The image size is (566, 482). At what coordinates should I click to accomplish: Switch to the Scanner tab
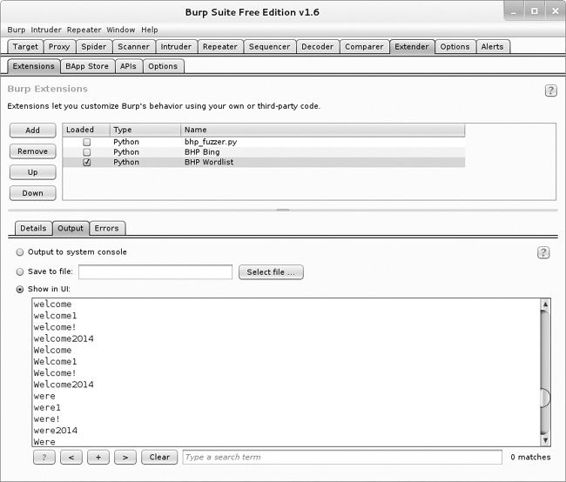(134, 47)
